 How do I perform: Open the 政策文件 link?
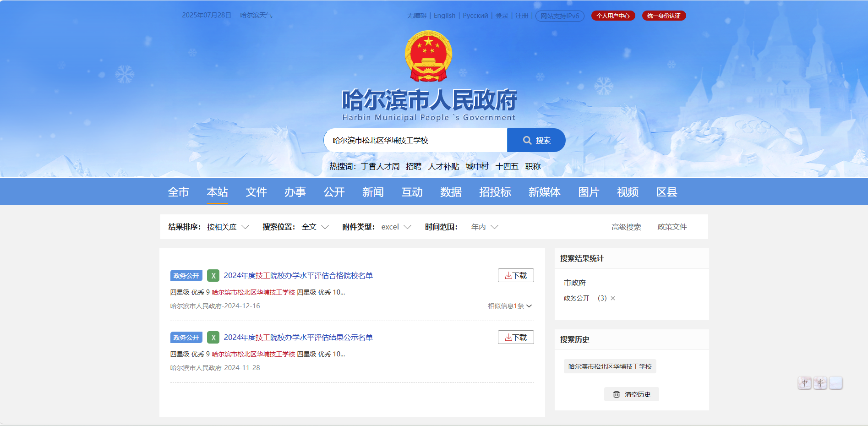point(672,227)
